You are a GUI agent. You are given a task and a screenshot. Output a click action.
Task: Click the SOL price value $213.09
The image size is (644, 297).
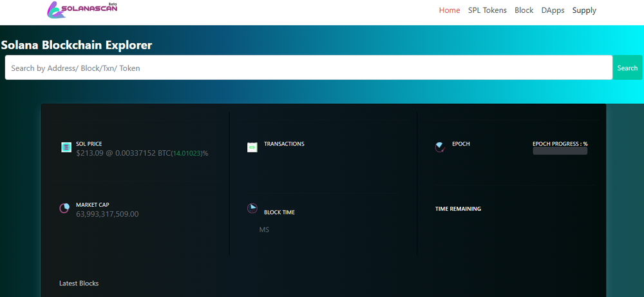tap(89, 153)
